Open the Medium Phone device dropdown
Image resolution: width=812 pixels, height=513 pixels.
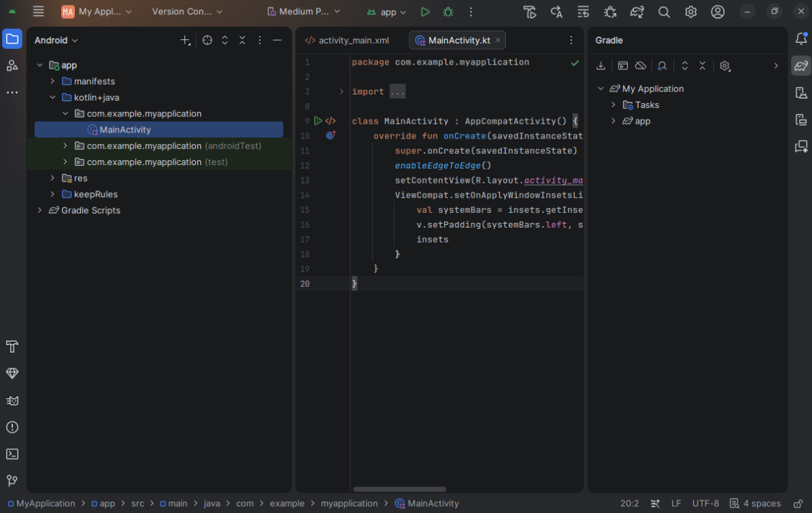(x=304, y=12)
